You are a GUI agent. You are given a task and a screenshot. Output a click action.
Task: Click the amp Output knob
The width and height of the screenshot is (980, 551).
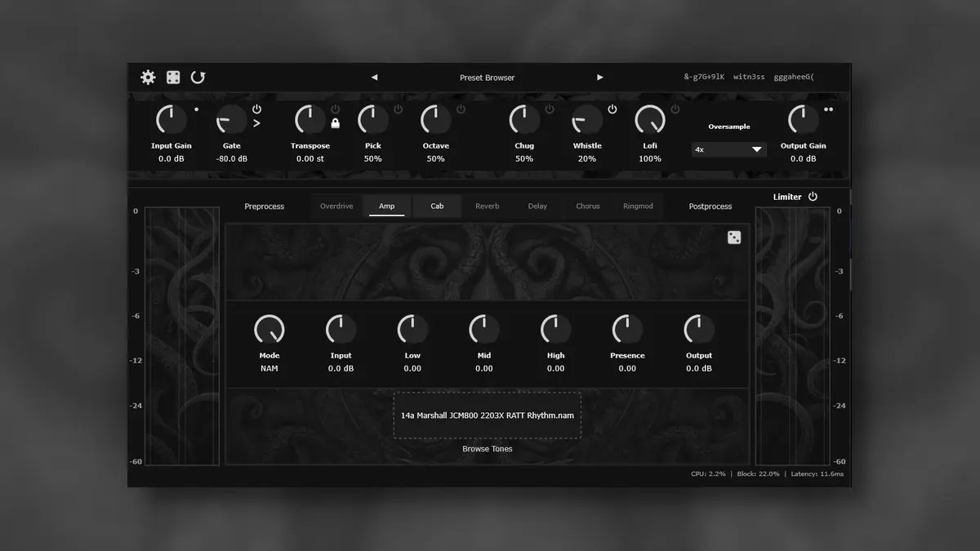699,330
